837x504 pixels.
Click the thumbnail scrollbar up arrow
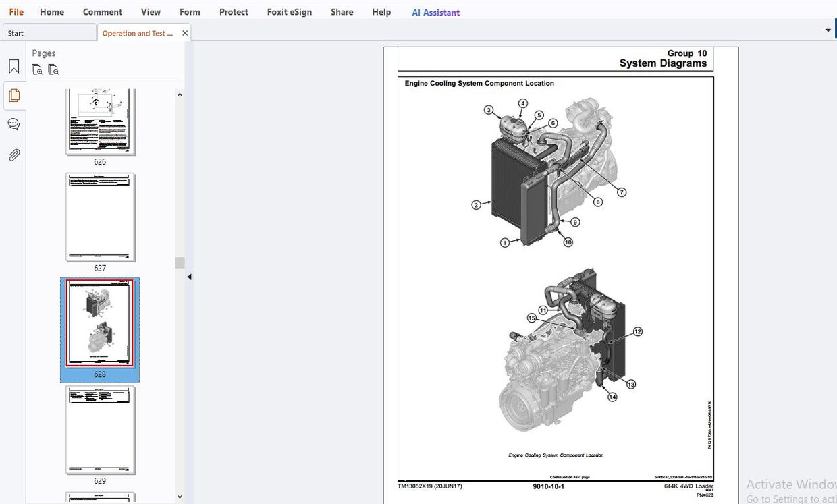pos(180,95)
